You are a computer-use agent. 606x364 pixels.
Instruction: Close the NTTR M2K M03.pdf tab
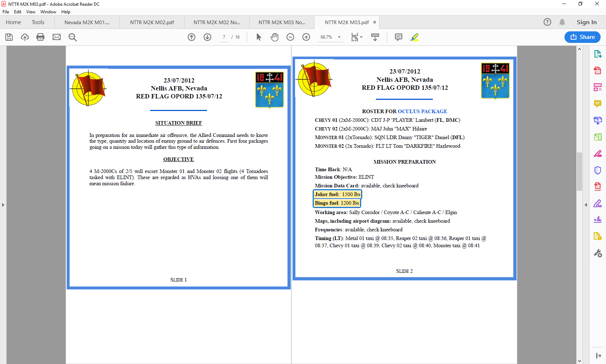pyautogui.click(x=374, y=22)
